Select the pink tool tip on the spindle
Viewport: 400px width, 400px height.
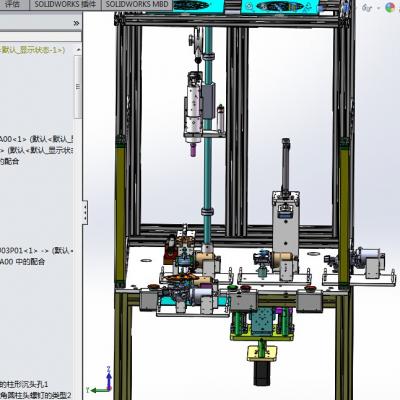click(x=193, y=150)
